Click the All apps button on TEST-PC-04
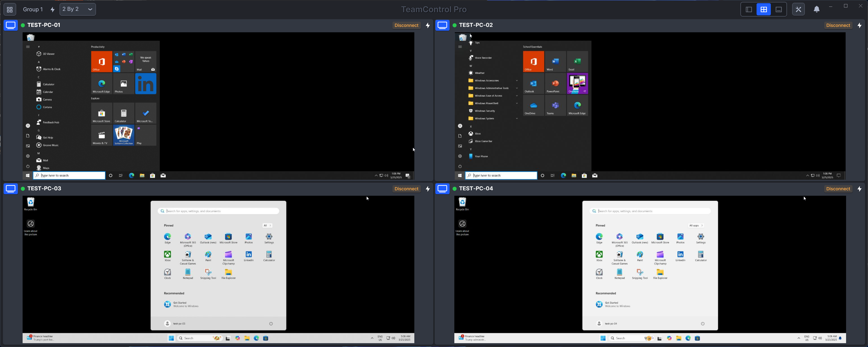 click(x=696, y=226)
